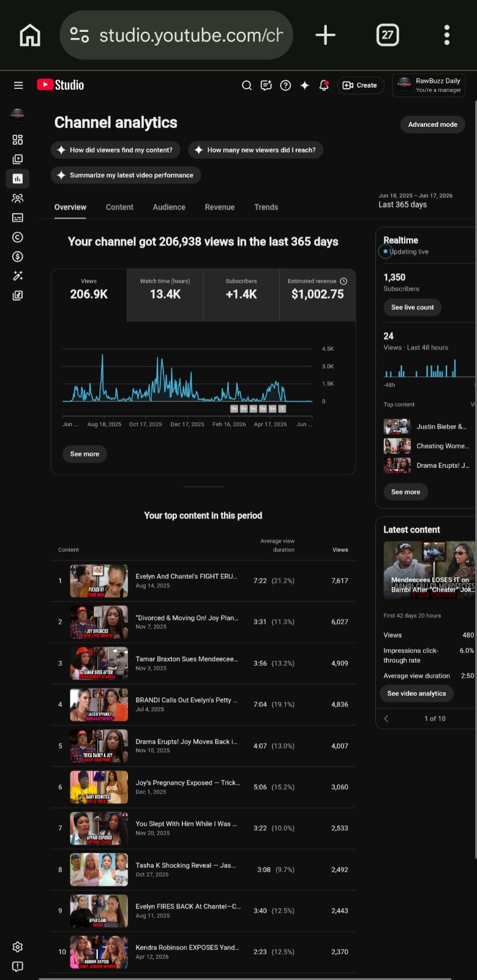Open Subtitles icon in sidebar
This screenshot has height=980, width=477.
point(18,217)
